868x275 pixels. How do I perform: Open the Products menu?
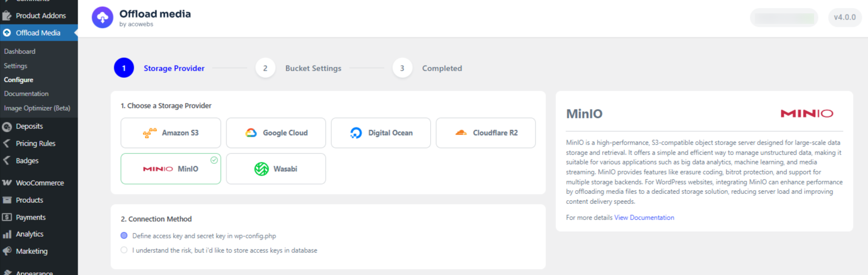[39, 200]
